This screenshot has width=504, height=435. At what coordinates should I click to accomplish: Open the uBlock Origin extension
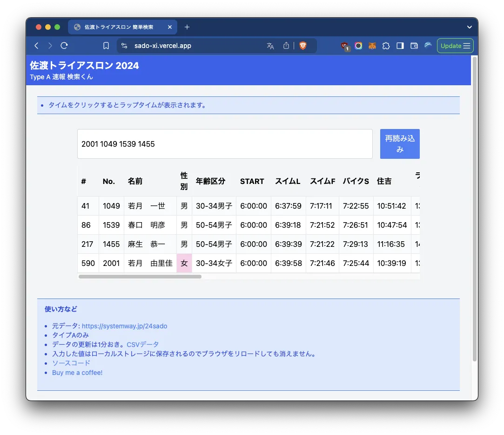pyautogui.click(x=345, y=45)
